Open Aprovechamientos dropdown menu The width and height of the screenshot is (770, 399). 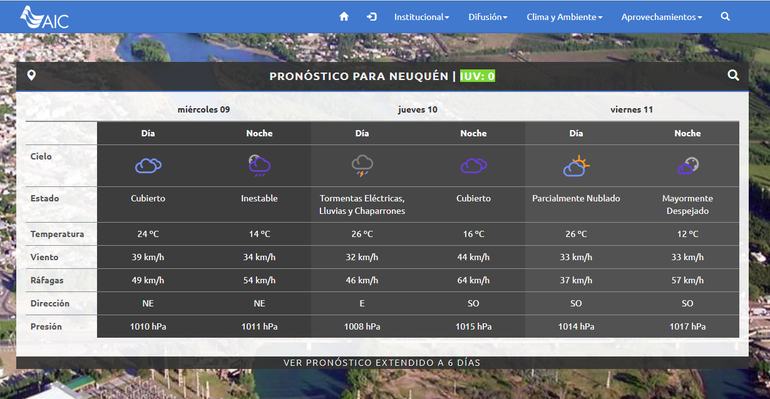[x=661, y=17]
